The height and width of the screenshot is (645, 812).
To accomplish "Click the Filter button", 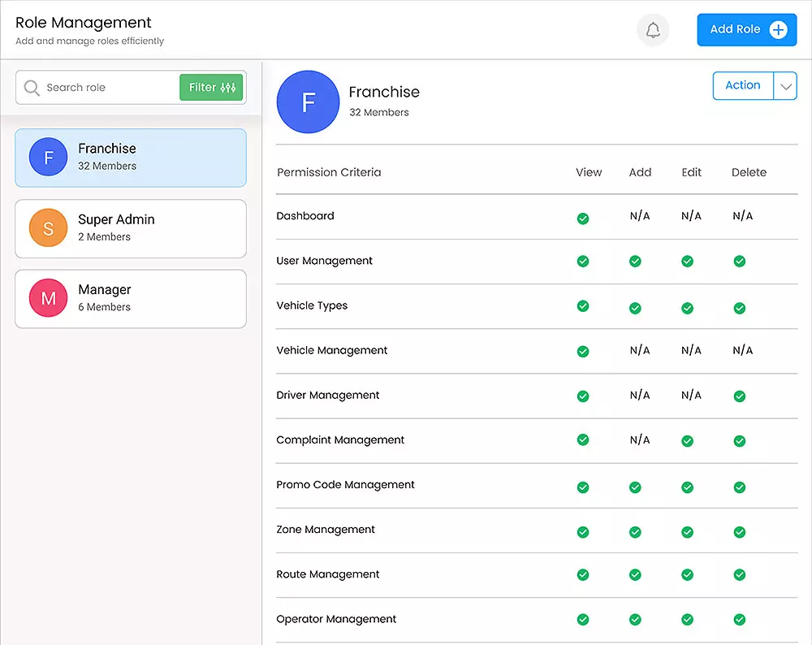I will point(211,87).
